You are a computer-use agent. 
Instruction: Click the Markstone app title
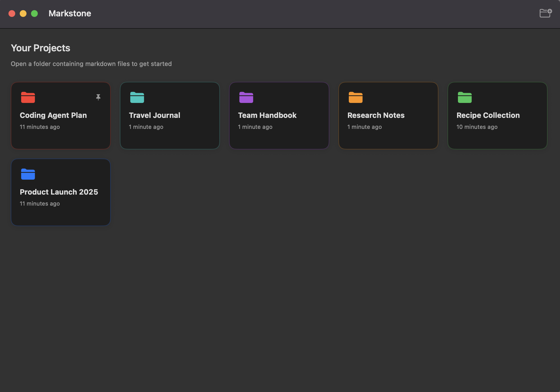pos(70,13)
